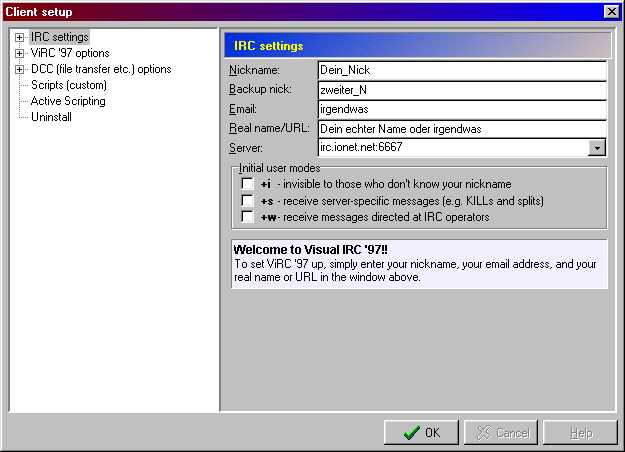Select DCC (file transfer etc.) options item
The height and width of the screenshot is (452, 625).
(101, 69)
